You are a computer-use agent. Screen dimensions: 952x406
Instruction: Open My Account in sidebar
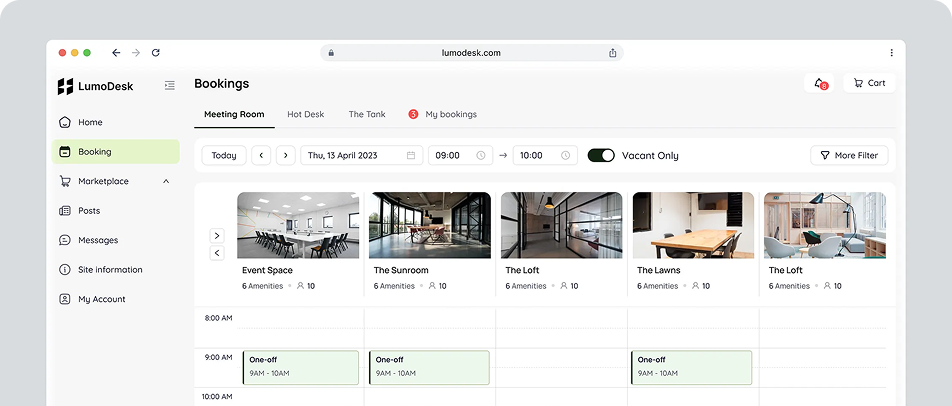[x=101, y=299]
